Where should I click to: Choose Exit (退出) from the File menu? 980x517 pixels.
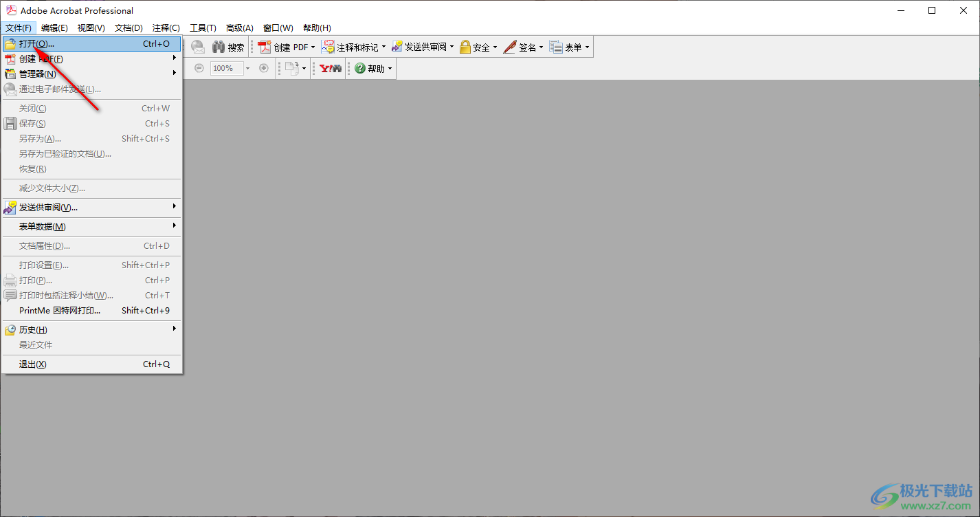point(33,364)
